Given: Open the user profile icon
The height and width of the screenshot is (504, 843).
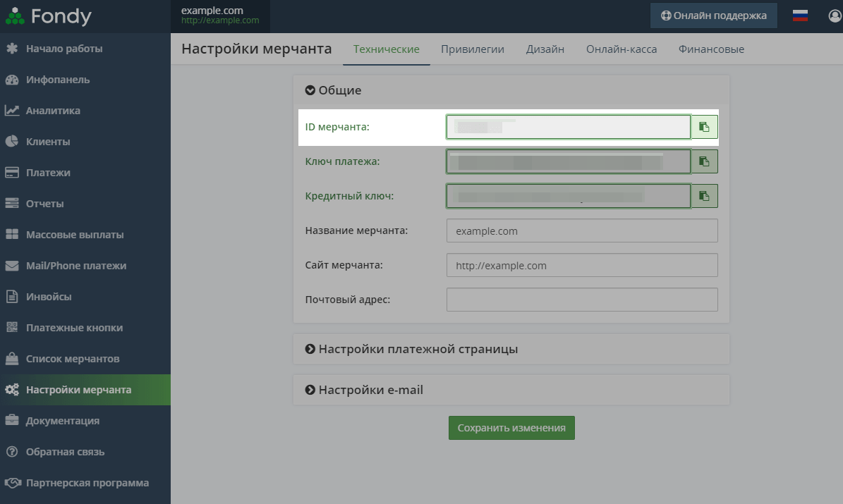Looking at the screenshot, I should (x=835, y=16).
